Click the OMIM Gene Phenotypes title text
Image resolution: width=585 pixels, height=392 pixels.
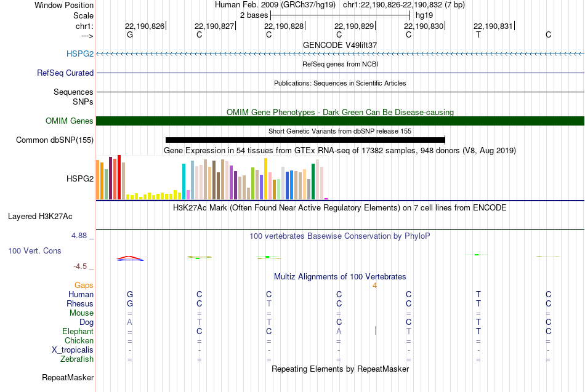point(341,112)
